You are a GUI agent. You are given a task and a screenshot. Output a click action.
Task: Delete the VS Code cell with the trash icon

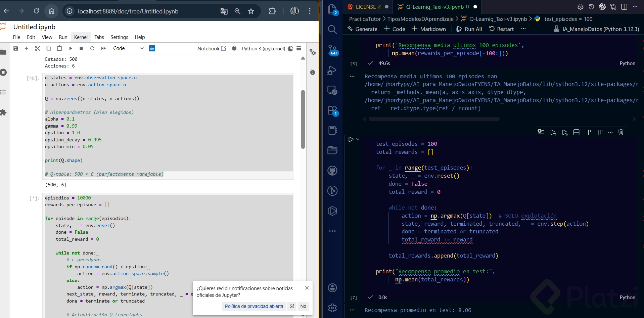[620, 132]
